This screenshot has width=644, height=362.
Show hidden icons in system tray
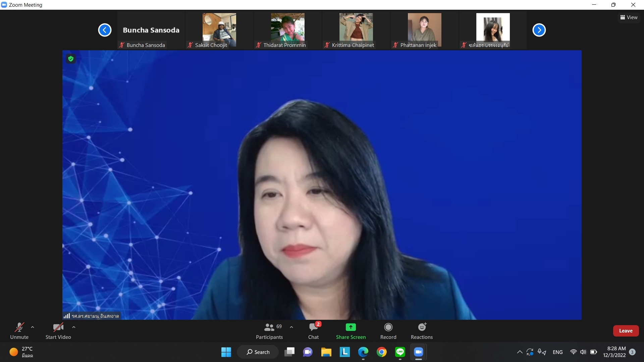point(520,352)
